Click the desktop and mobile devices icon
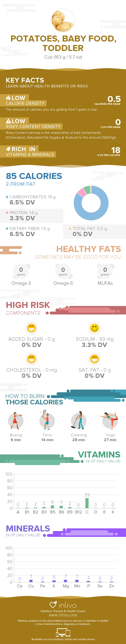Image resolution: width=126 pixels, height=644 pixels. [x=63, y=633]
